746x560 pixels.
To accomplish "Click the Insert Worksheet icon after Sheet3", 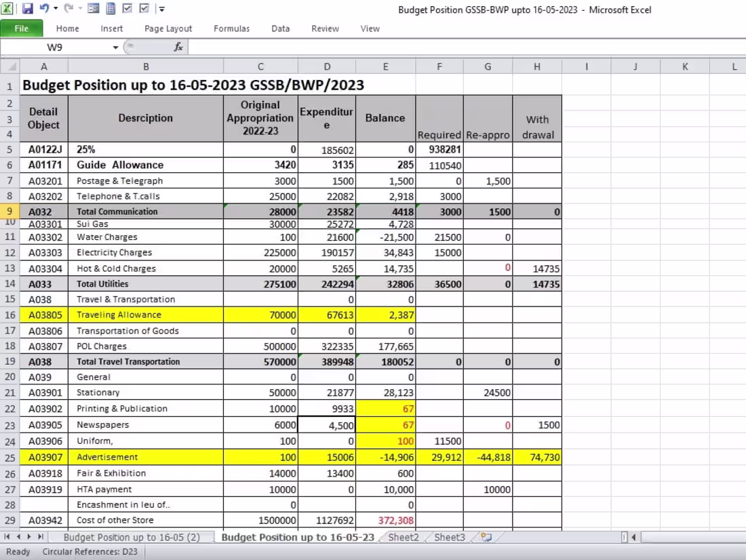I will (486, 537).
